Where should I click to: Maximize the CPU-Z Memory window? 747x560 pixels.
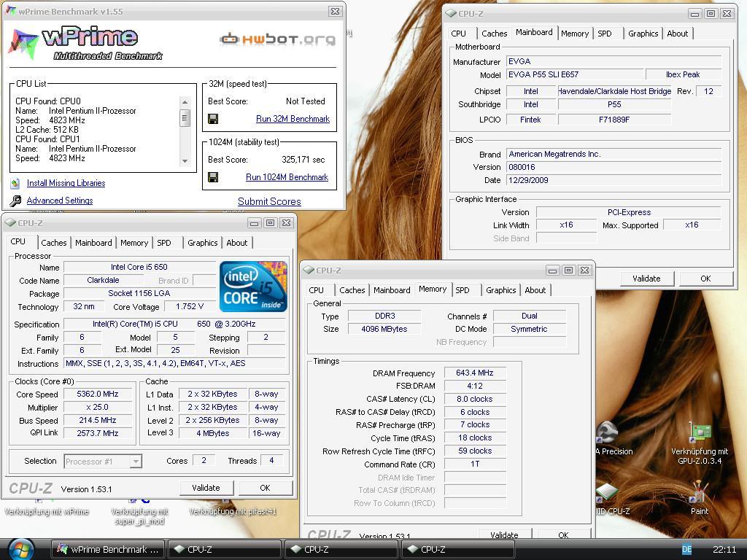point(568,271)
